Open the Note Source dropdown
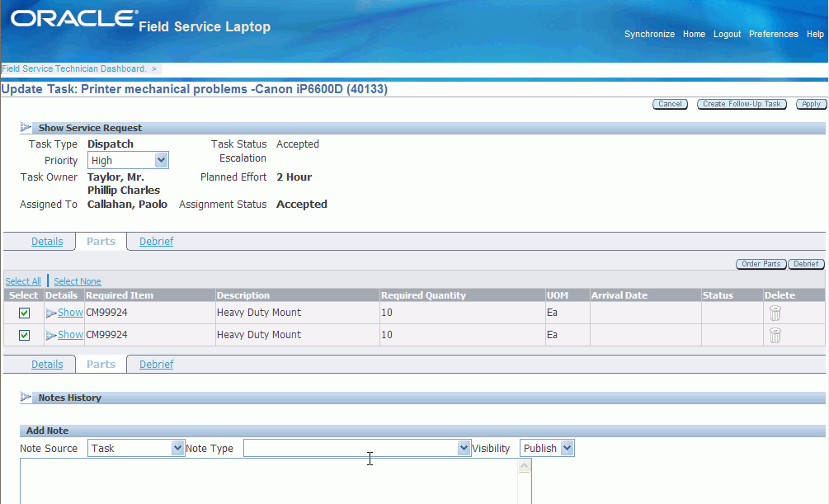829x504 pixels. coord(177,449)
